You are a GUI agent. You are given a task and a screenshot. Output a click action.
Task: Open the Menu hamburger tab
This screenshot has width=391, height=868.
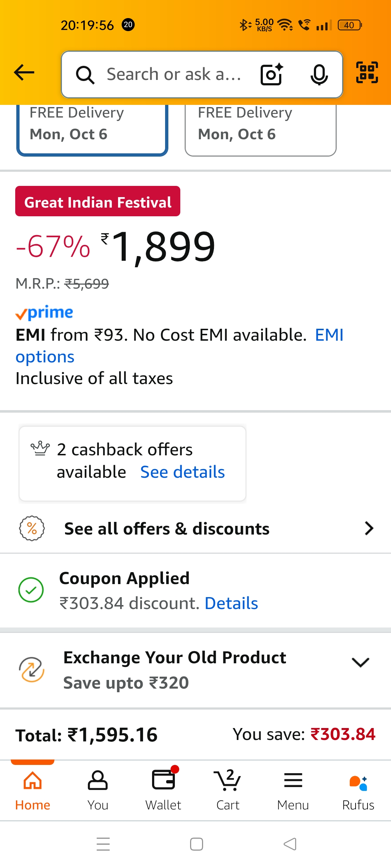click(x=293, y=790)
